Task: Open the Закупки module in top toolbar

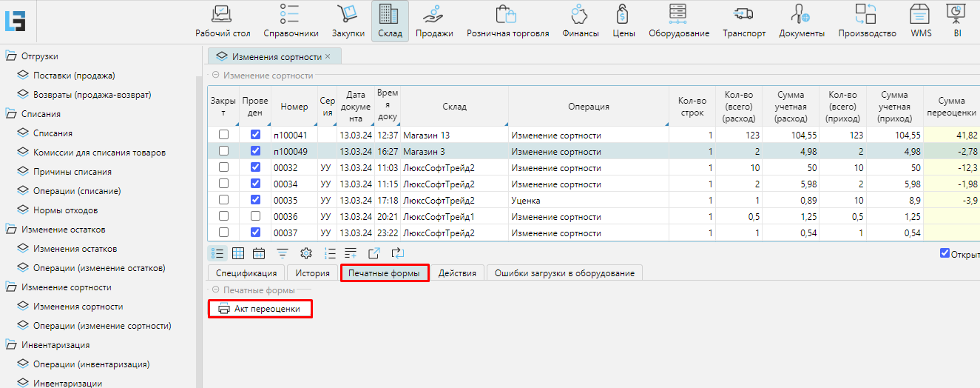Action: pos(348,21)
